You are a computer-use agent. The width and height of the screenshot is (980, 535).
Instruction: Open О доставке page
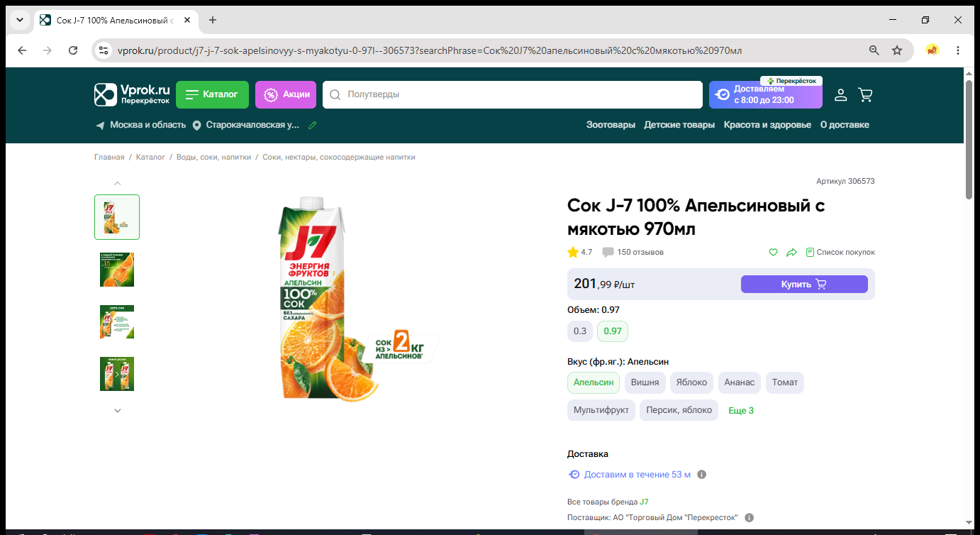[x=845, y=125]
